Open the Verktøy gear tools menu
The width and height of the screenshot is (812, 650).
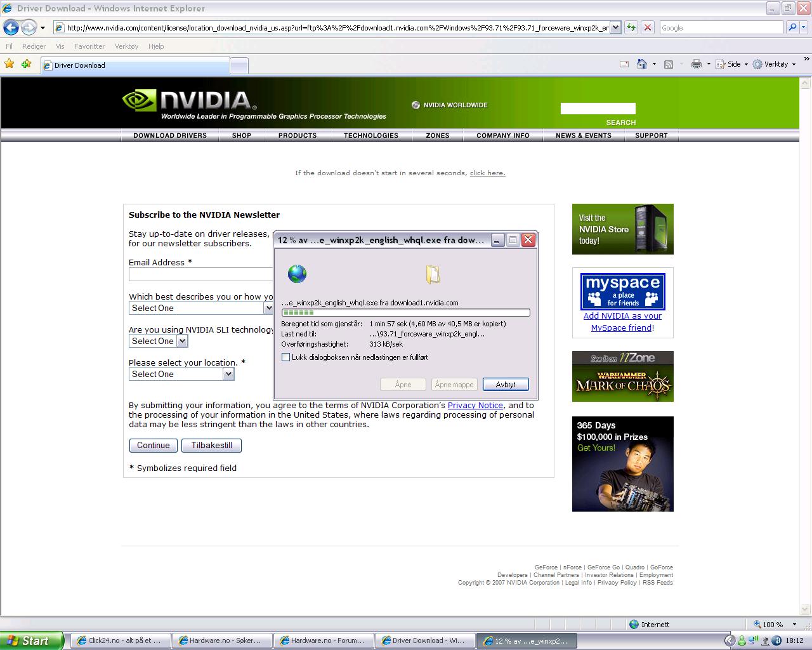(x=774, y=64)
